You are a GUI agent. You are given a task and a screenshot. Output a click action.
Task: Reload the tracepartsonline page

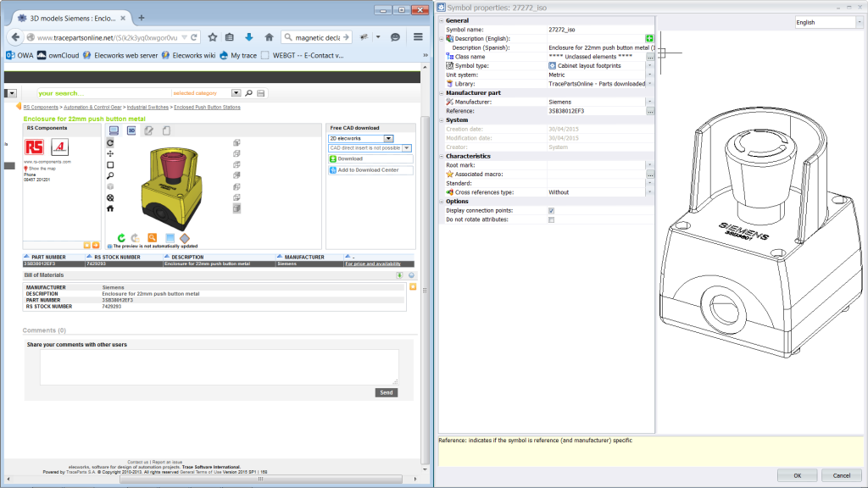(x=194, y=37)
